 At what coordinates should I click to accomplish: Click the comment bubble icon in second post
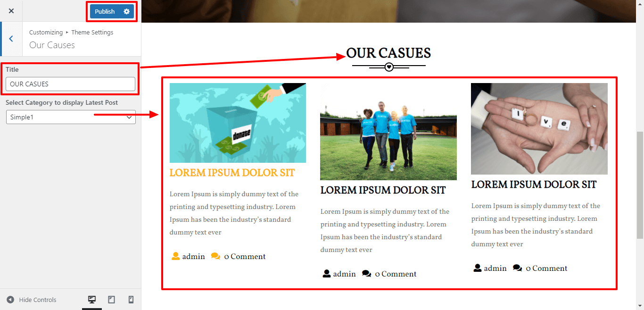pos(366,274)
